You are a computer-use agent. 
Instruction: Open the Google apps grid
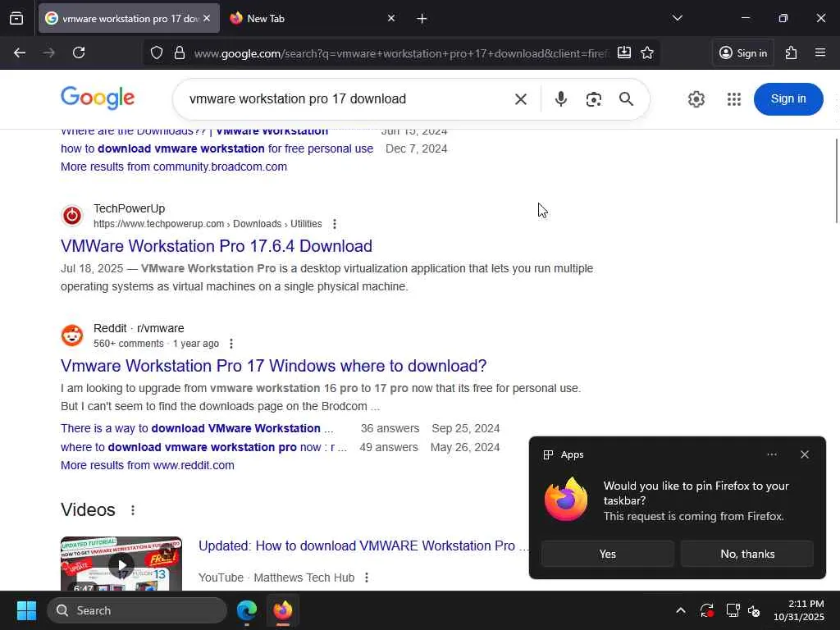pos(734,99)
